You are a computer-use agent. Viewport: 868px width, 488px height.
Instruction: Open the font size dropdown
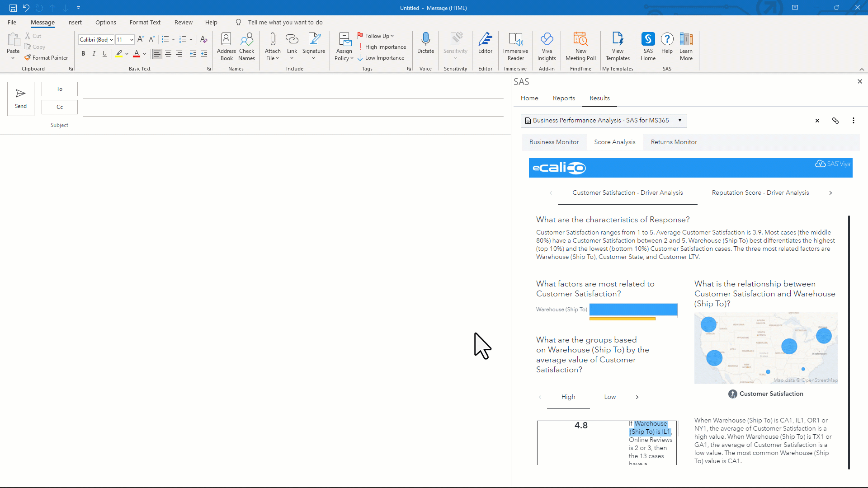pyautogui.click(x=132, y=40)
